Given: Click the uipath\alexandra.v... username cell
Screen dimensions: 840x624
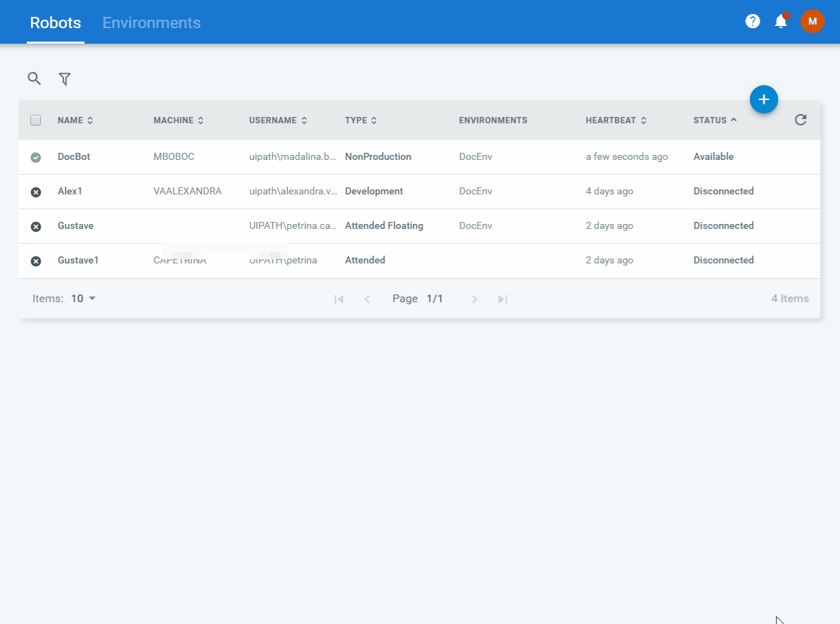Looking at the screenshot, I should pyautogui.click(x=293, y=191).
